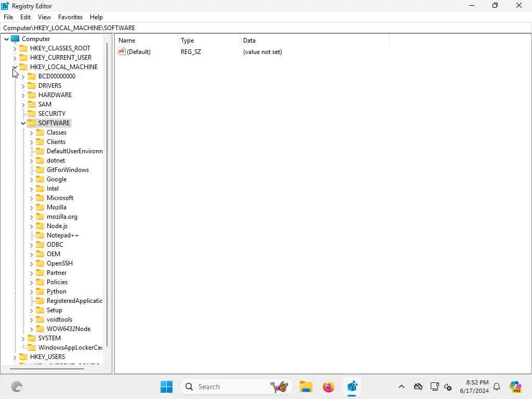Click the dotnet folder icon
Image resolution: width=532 pixels, height=399 pixels.
coord(40,160)
